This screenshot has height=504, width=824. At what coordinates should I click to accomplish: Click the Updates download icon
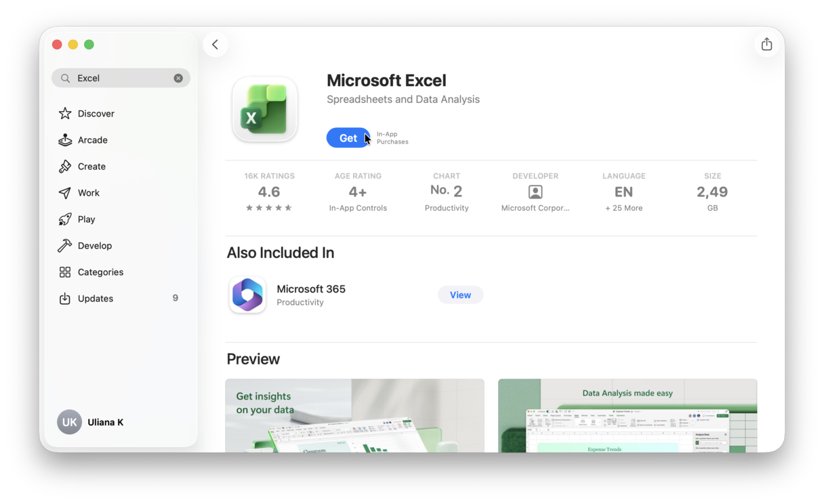[65, 298]
